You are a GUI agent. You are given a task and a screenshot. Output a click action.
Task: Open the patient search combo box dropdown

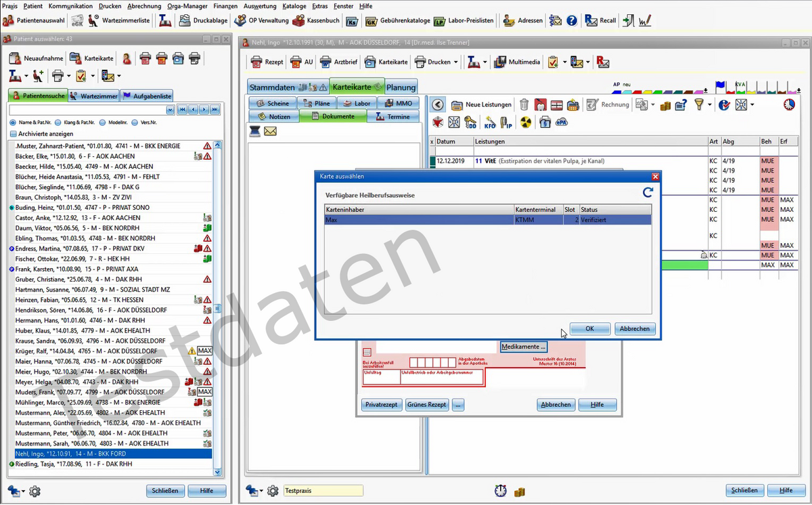pyautogui.click(x=170, y=110)
